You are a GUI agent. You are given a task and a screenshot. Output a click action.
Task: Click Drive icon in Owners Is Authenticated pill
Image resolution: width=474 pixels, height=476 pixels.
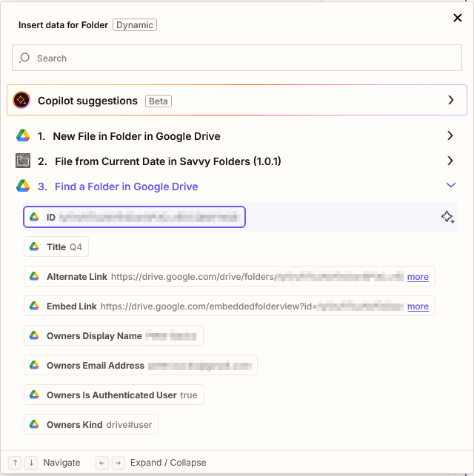point(34,395)
